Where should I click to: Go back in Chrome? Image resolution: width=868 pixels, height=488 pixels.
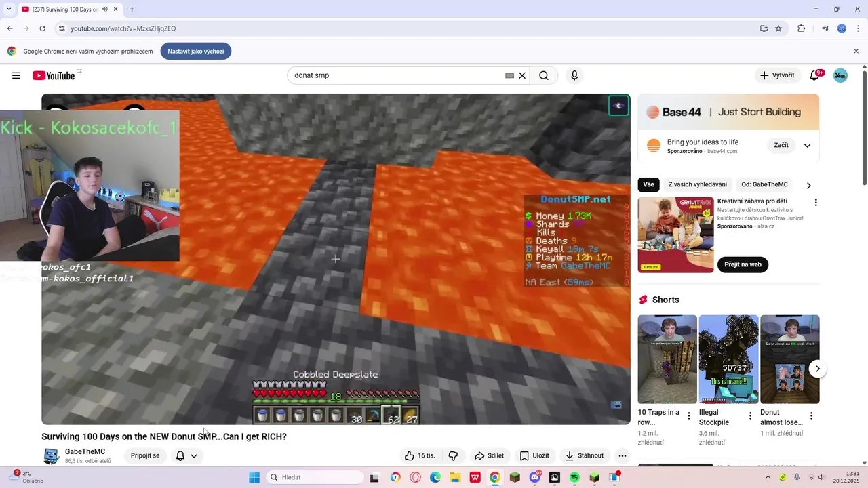[x=9, y=28]
